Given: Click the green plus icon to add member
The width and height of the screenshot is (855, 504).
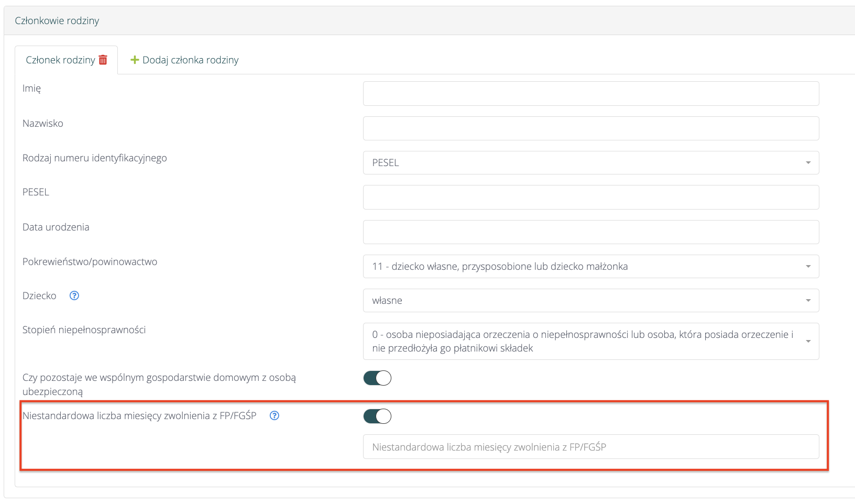Looking at the screenshot, I should point(135,60).
